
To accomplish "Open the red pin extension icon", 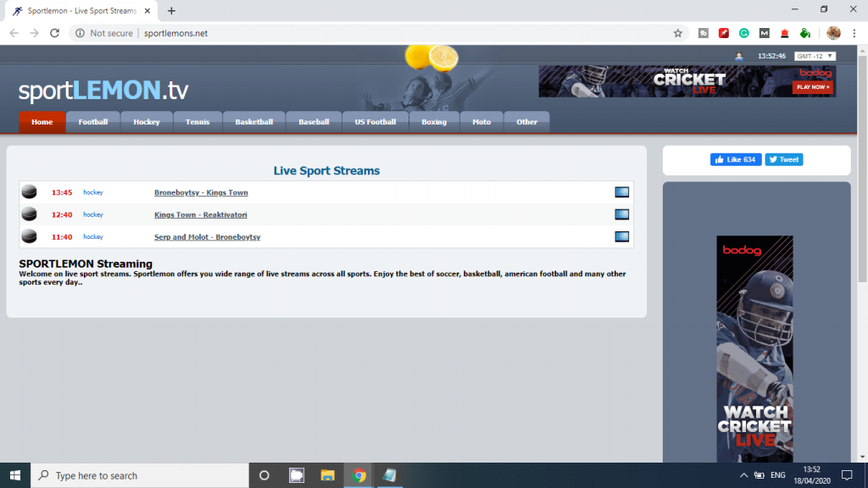I will 724,33.
